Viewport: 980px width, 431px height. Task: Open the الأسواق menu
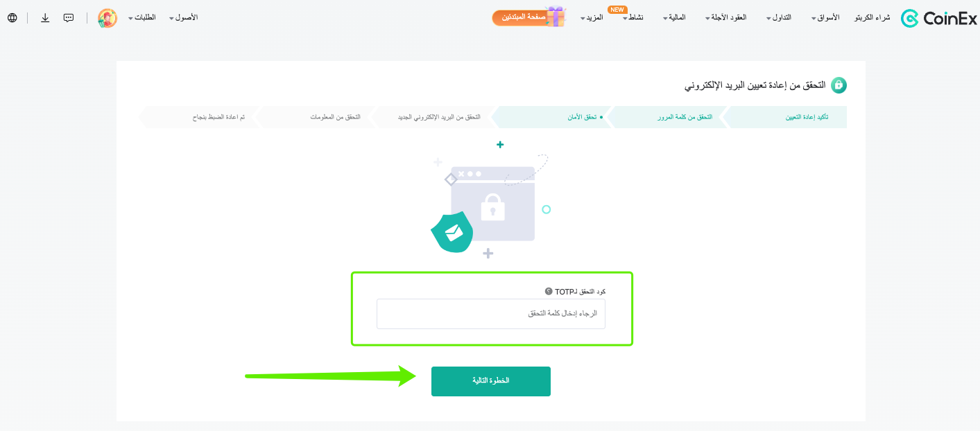pyautogui.click(x=825, y=17)
